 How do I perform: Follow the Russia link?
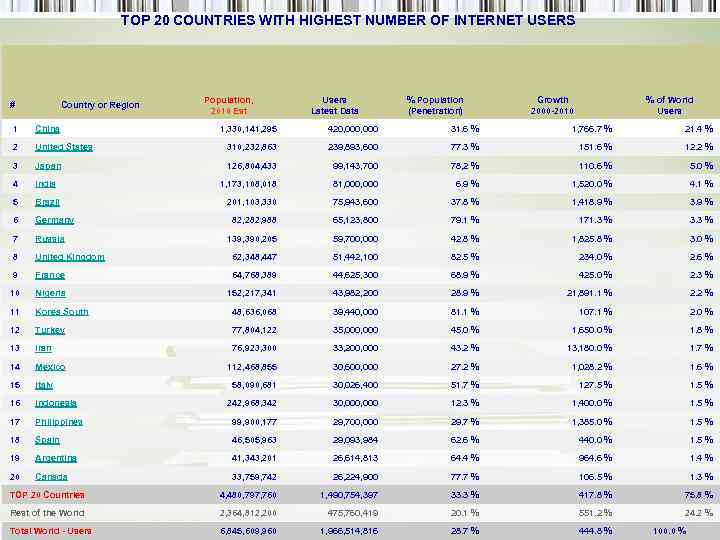tap(50, 239)
